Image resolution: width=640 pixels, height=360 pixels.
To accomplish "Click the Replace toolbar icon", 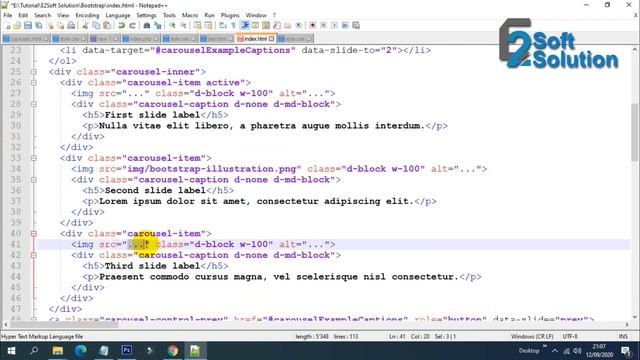I will coord(158,25).
